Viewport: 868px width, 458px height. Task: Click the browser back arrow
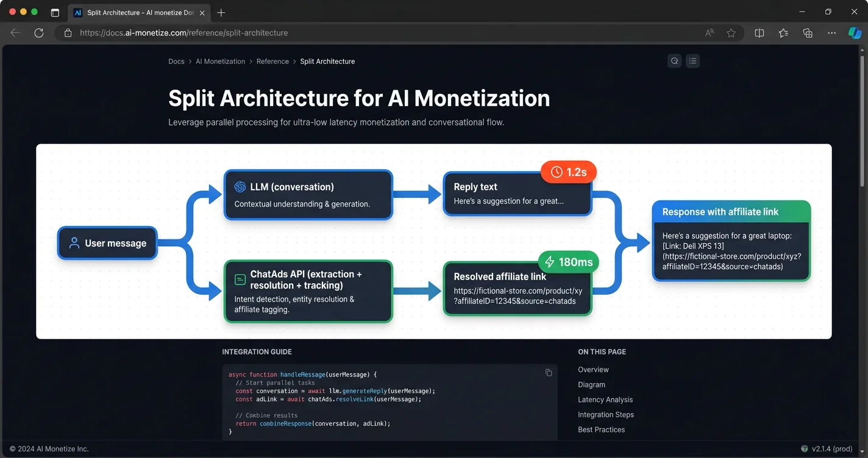pos(15,33)
